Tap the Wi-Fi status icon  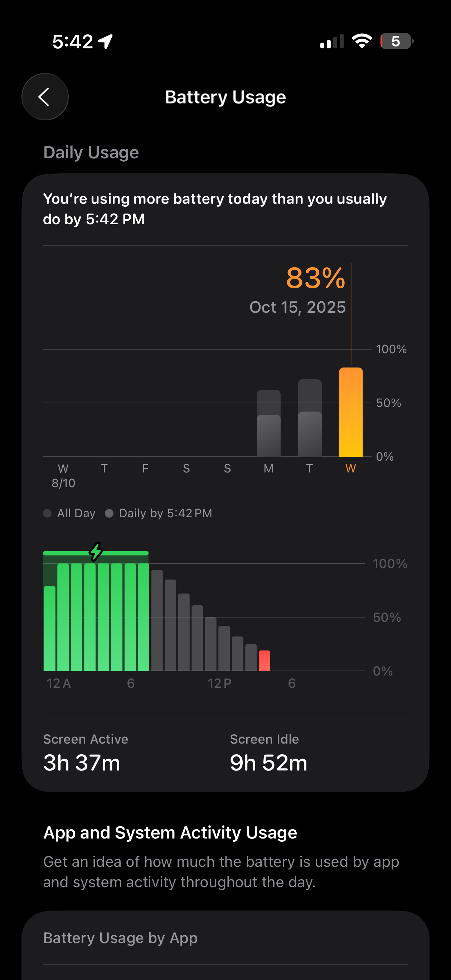tap(362, 41)
